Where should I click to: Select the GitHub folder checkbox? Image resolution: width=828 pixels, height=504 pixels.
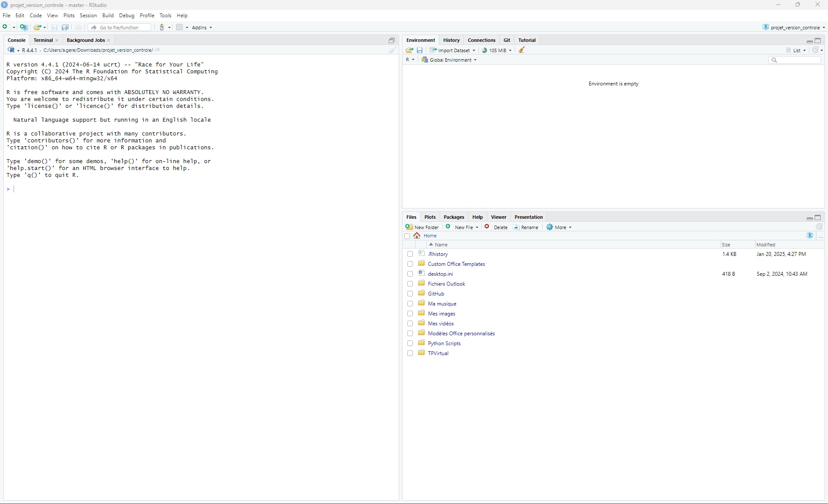(410, 294)
